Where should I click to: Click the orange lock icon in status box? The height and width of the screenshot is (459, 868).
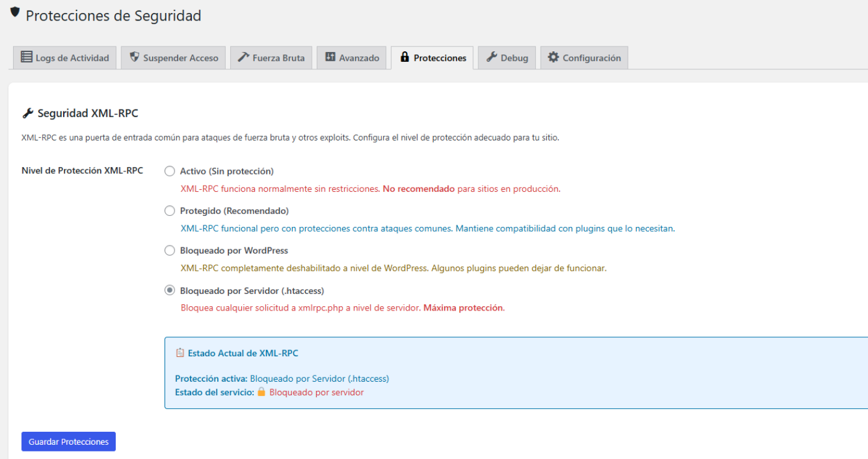(261, 392)
